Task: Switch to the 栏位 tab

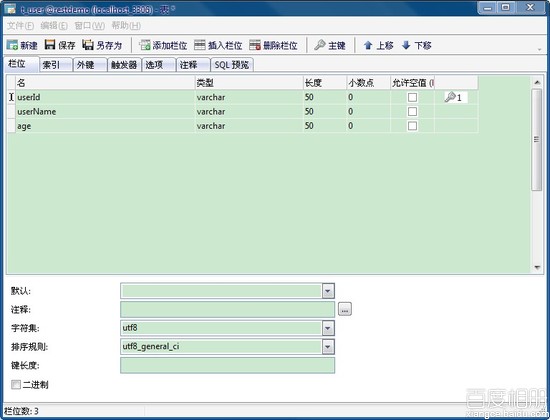Action: click(x=21, y=64)
